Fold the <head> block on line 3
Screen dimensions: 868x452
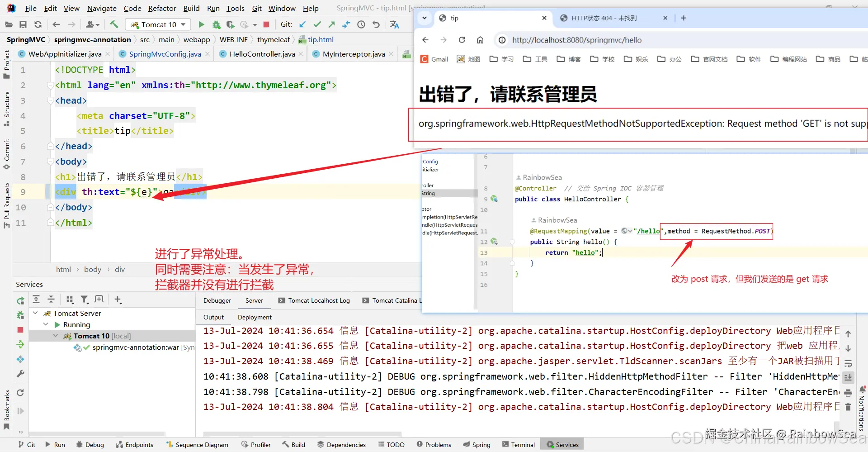50,100
